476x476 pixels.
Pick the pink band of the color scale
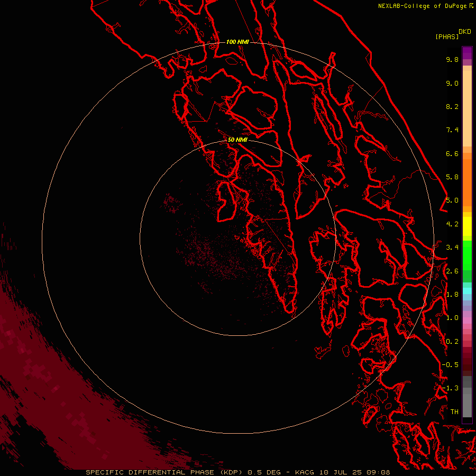pyautogui.click(x=467, y=321)
